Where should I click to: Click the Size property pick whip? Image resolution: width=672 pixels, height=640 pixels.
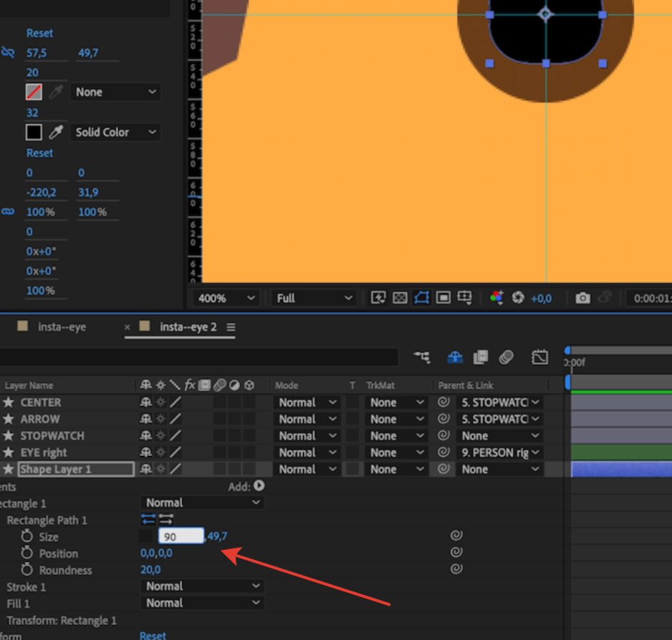tap(456, 535)
